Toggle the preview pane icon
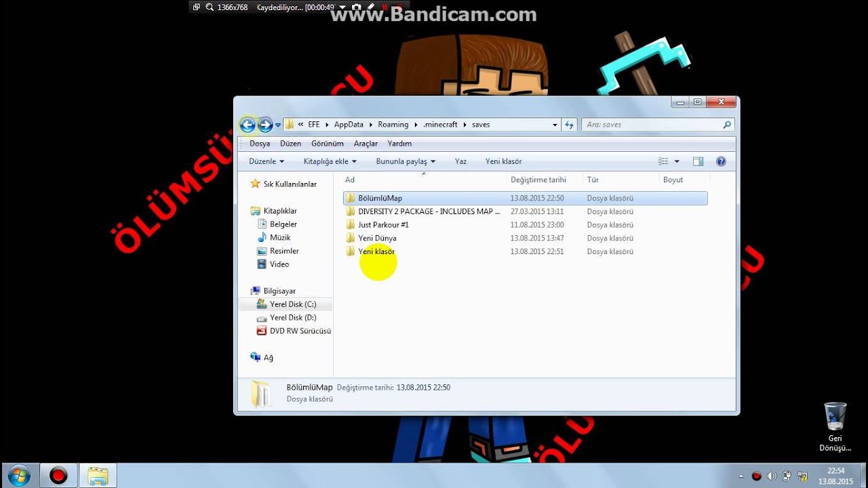 pyautogui.click(x=698, y=161)
